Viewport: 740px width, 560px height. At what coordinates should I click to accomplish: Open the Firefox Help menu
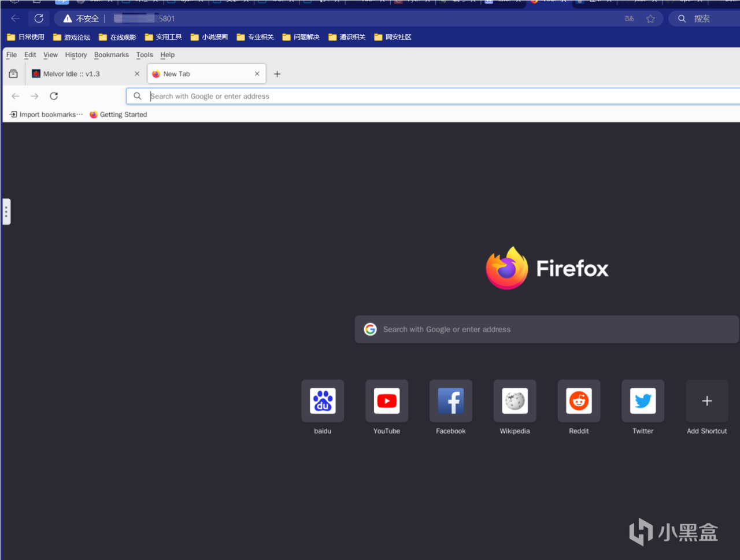pos(168,55)
